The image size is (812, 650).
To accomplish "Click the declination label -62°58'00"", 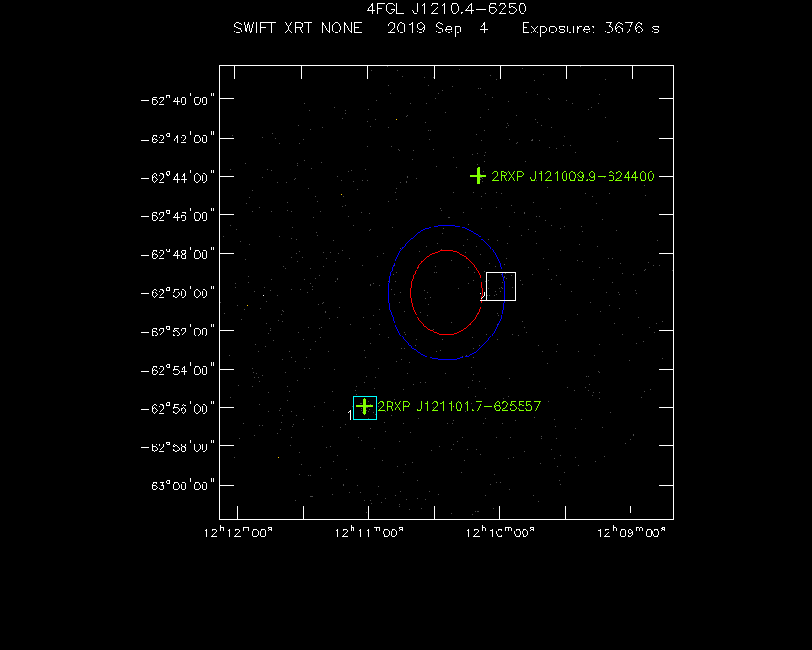I will click(x=178, y=447).
